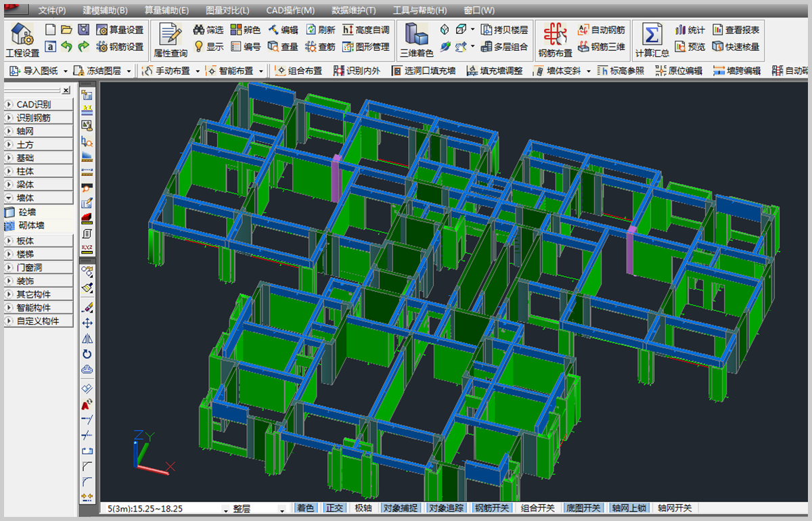Select 砌体墙 in the wall list
The height and width of the screenshot is (521, 812).
coord(38,225)
